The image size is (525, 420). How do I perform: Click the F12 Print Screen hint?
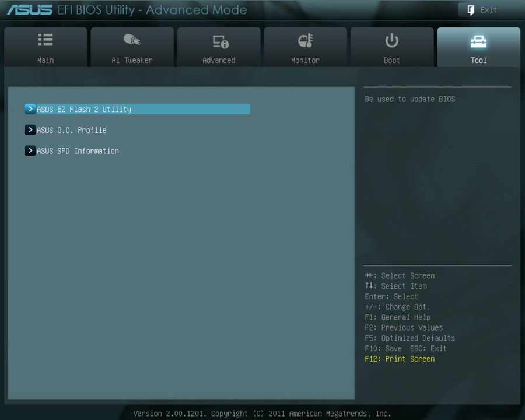pyautogui.click(x=400, y=359)
